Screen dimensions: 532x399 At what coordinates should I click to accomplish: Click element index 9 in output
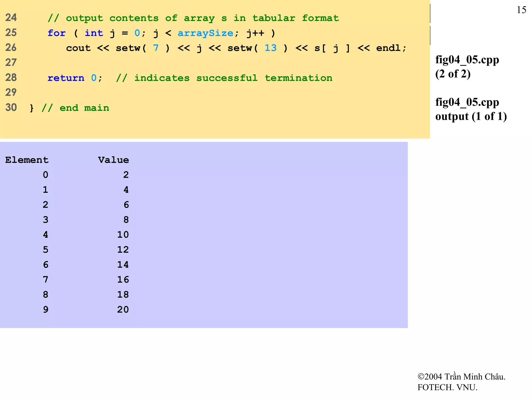click(x=45, y=309)
